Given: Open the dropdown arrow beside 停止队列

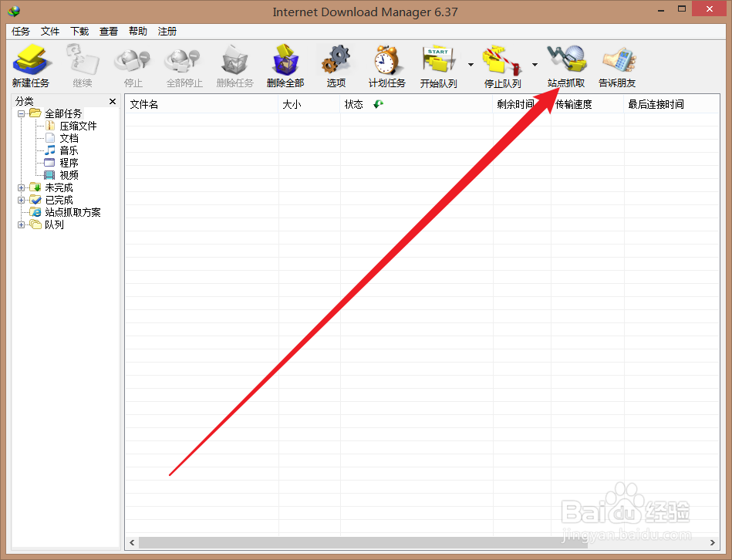Looking at the screenshot, I should click(535, 65).
